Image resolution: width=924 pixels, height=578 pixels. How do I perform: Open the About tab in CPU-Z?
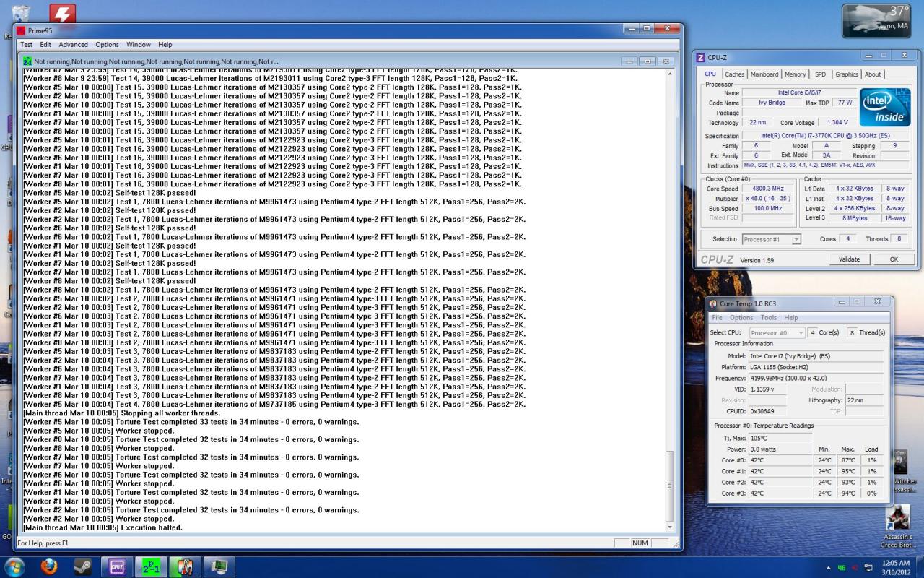click(873, 74)
